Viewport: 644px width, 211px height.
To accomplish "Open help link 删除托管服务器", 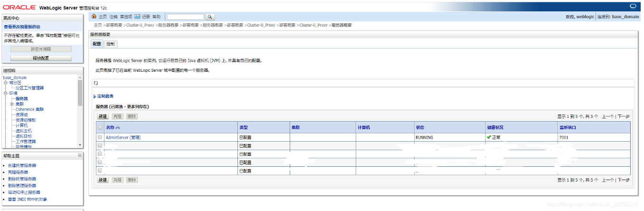I will pyautogui.click(x=22, y=179).
